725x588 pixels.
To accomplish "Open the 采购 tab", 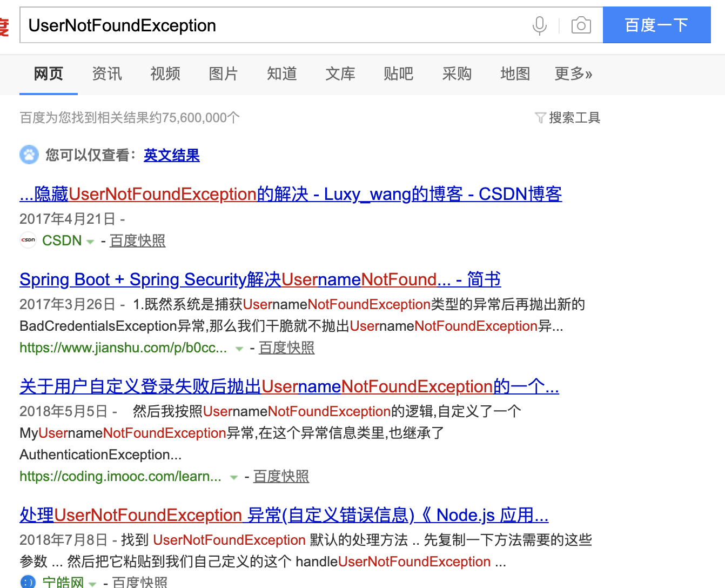I will pos(457,74).
